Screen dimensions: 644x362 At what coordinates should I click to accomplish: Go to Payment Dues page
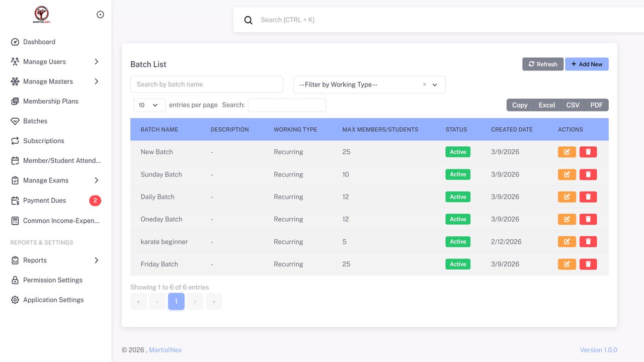pos(44,201)
